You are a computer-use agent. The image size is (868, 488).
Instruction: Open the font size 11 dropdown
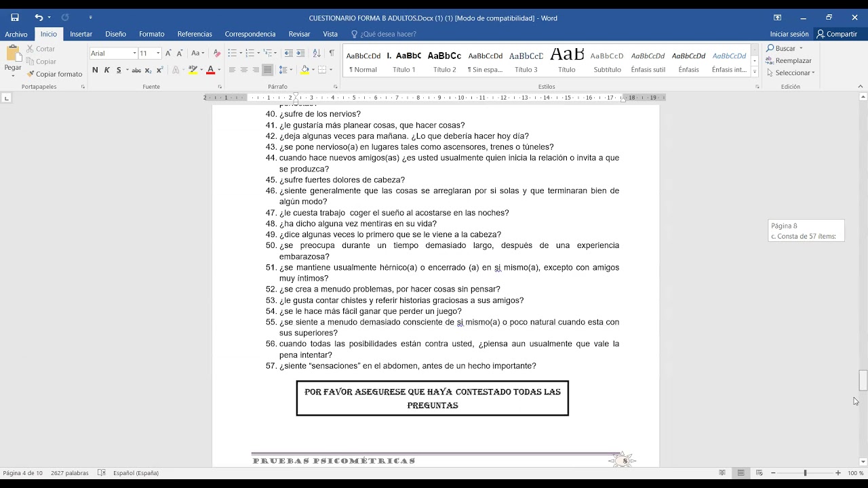(158, 53)
